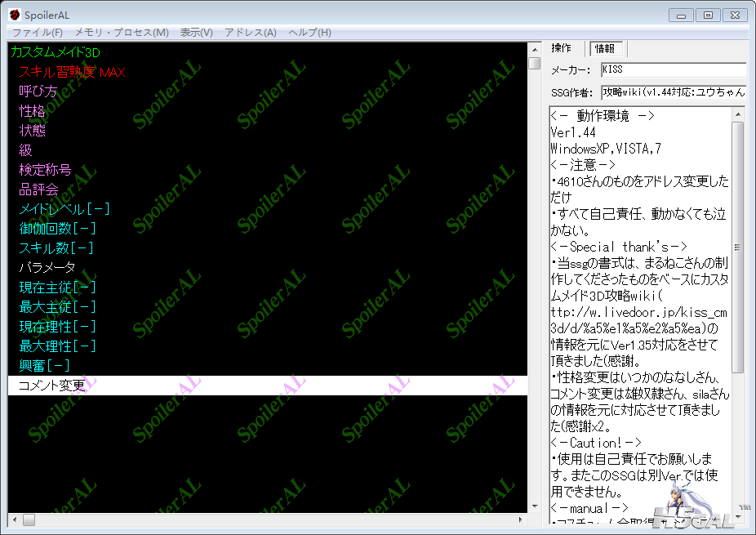Click the horizontal scrollbar left arrow
This screenshot has height=535, width=756.
tap(15, 520)
